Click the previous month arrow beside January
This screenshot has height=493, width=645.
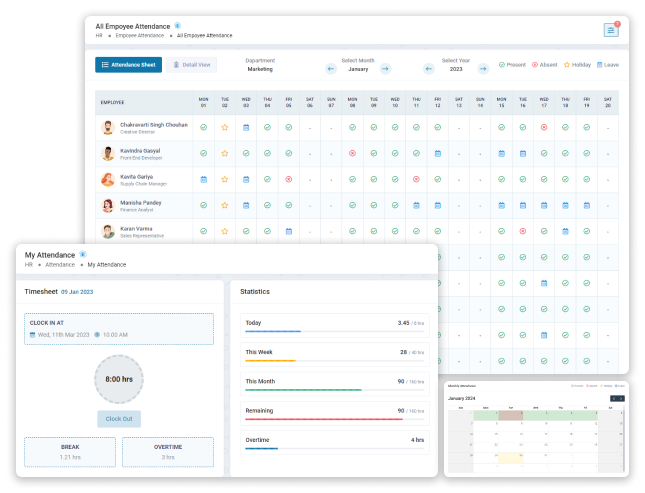pos(331,69)
